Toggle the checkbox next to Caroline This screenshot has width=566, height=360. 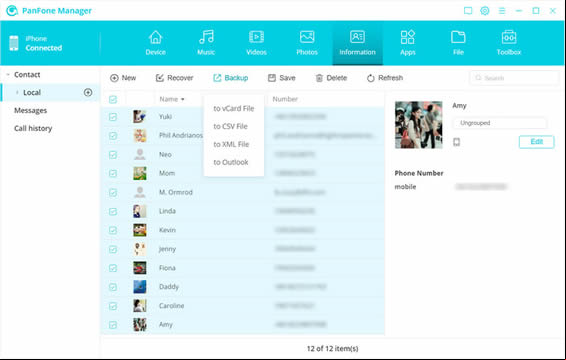click(x=113, y=306)
